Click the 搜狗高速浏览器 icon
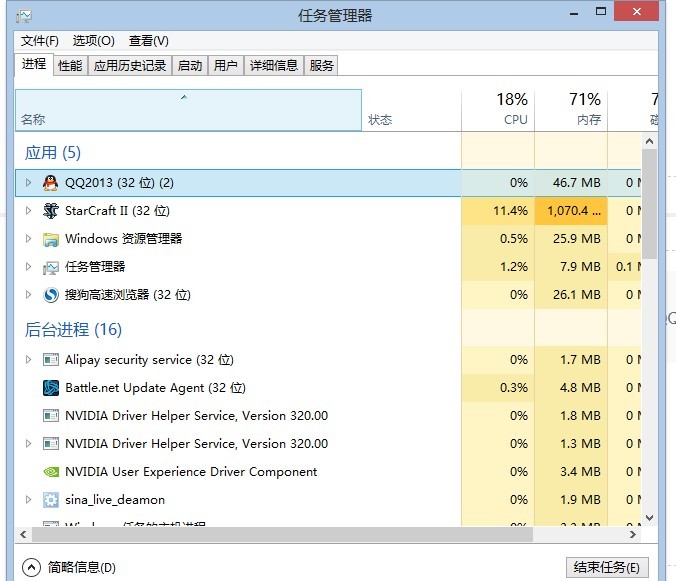676x581 pixels. coord(50,295)
